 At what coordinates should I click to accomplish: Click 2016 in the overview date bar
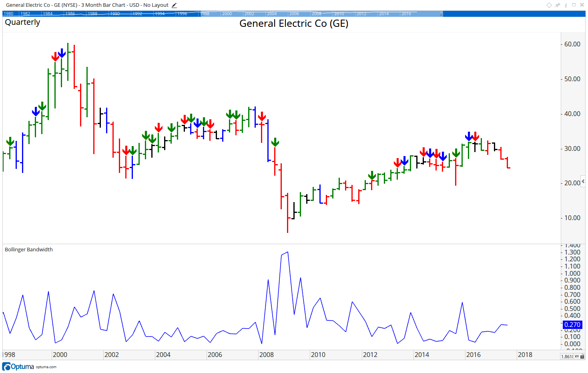point(406,14)
